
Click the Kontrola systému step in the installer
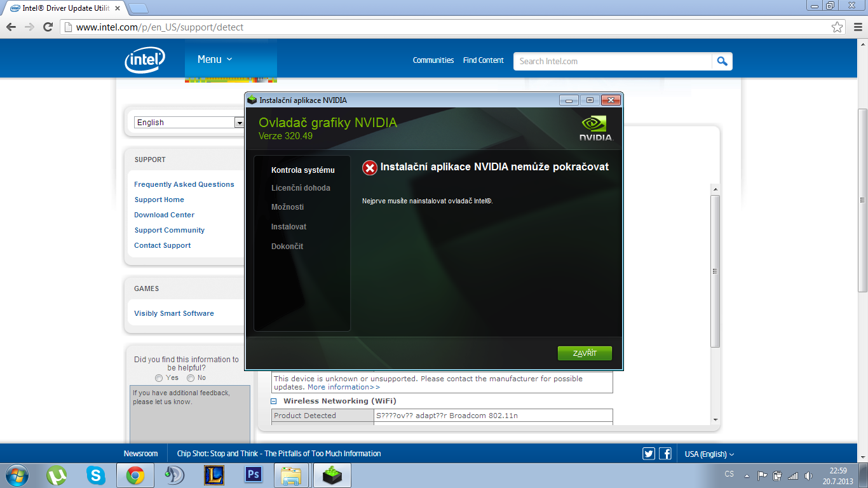303,170
